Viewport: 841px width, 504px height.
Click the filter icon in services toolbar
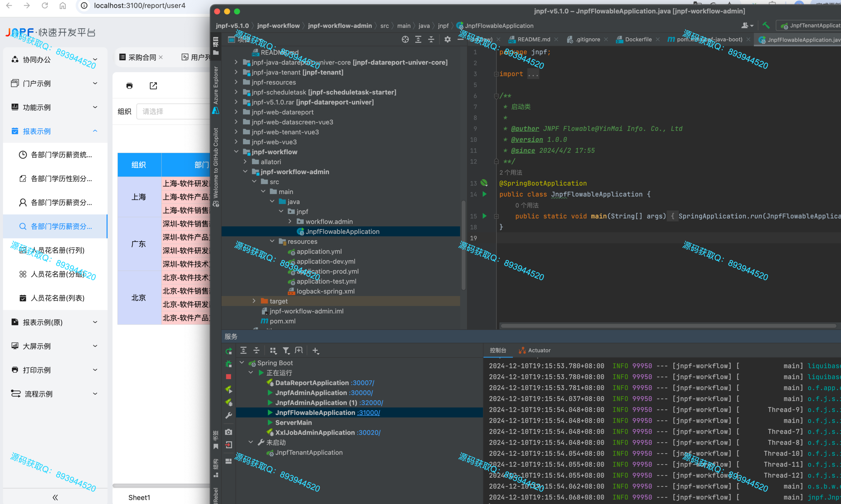[x=286, y=351]
